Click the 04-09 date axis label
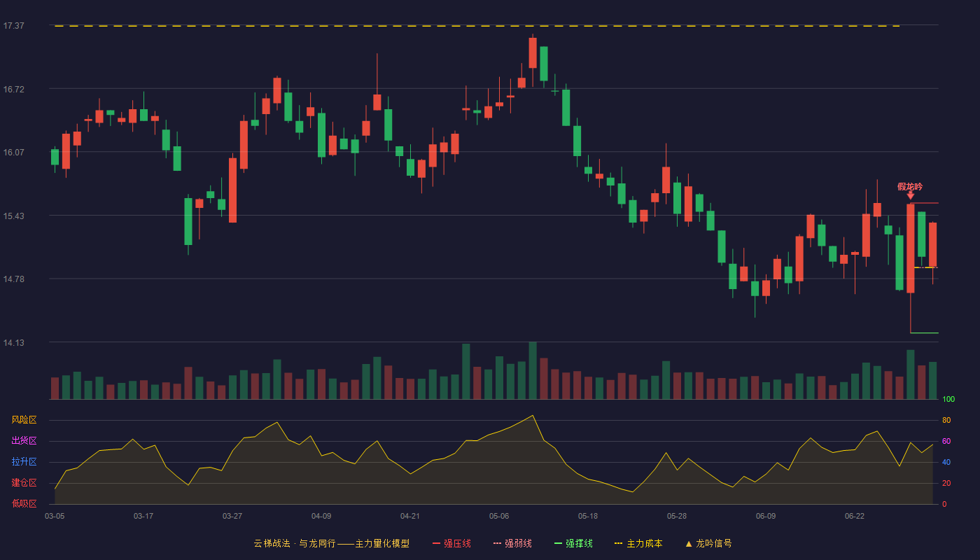This screenshot has height=560, width=980. click(x=321, y=516)
